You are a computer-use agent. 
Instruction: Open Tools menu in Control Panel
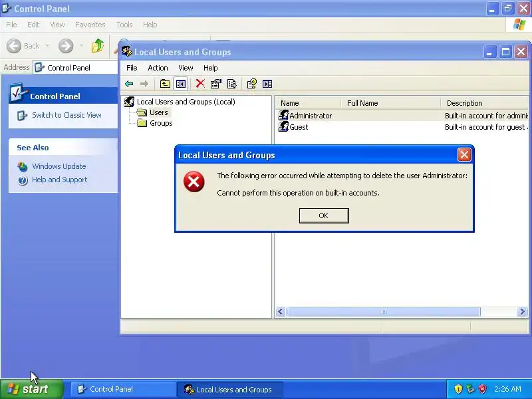pyautogui.click(x=124, y=25)
